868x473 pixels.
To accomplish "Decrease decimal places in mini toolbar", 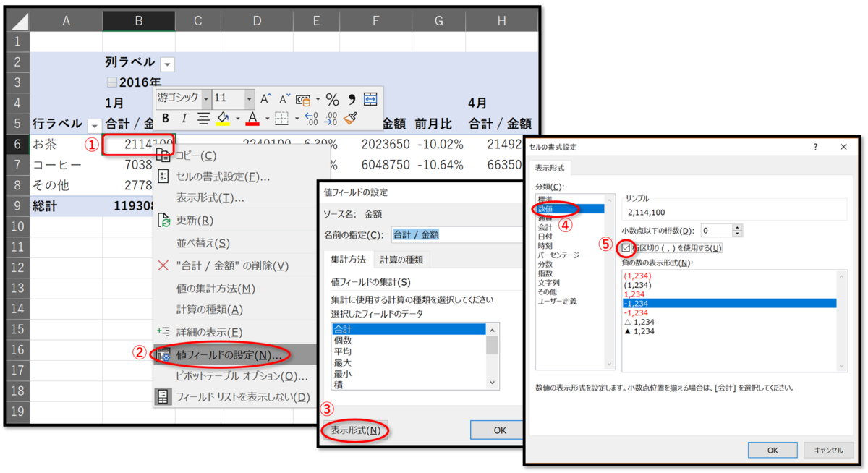I will tap(332, 118).
